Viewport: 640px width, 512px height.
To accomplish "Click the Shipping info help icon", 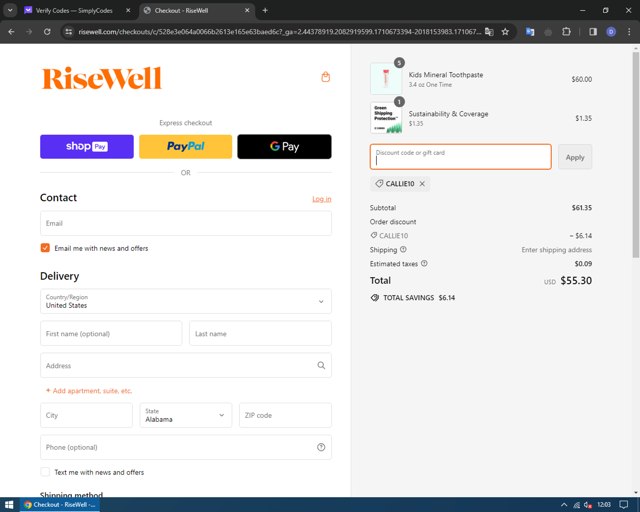I will point(403,249).
